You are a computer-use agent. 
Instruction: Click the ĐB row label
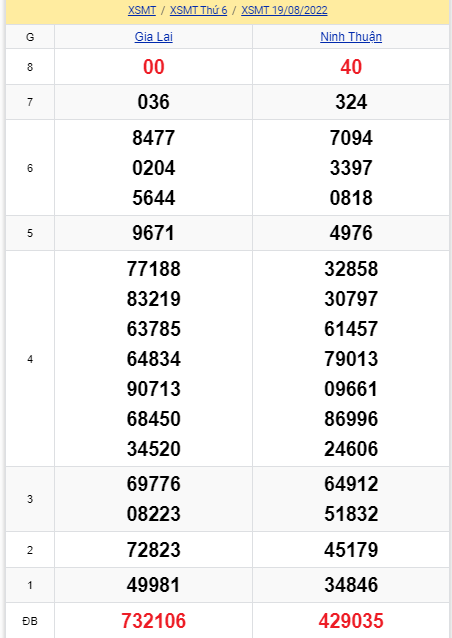[30, 621]
